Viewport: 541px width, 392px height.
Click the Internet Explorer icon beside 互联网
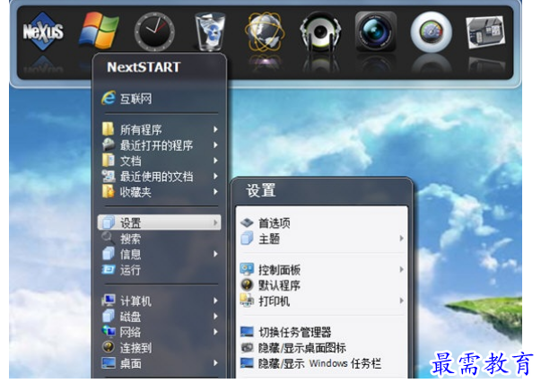tap(109, 98)
